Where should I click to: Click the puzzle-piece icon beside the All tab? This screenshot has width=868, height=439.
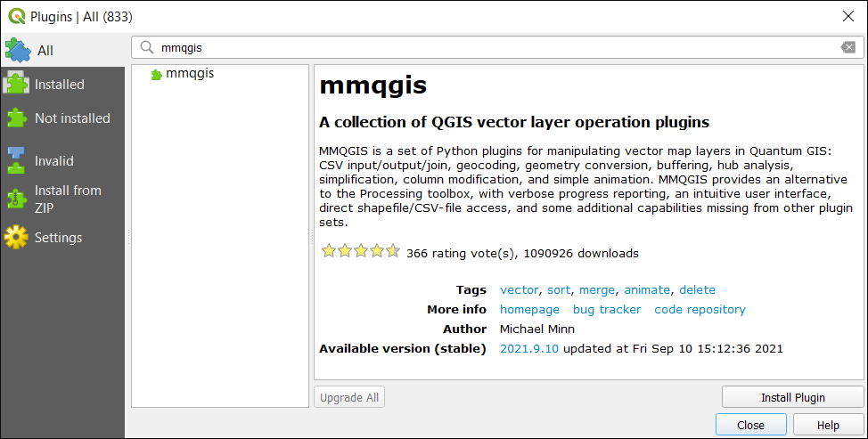pyautogui.click(x=18, y=51)
